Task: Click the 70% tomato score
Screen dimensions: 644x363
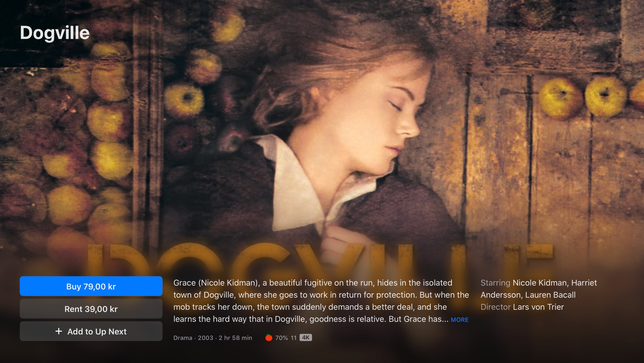Action: click(x=281, y=338)
